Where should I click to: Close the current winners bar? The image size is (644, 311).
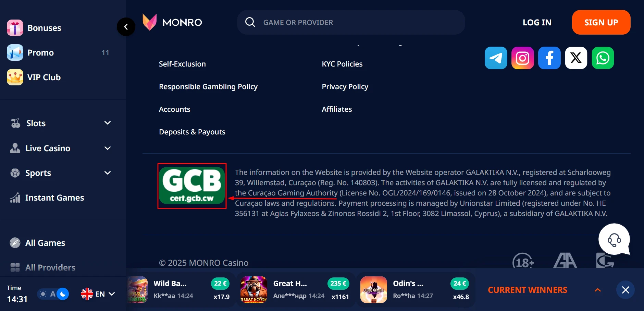click(x=626, y=290)
